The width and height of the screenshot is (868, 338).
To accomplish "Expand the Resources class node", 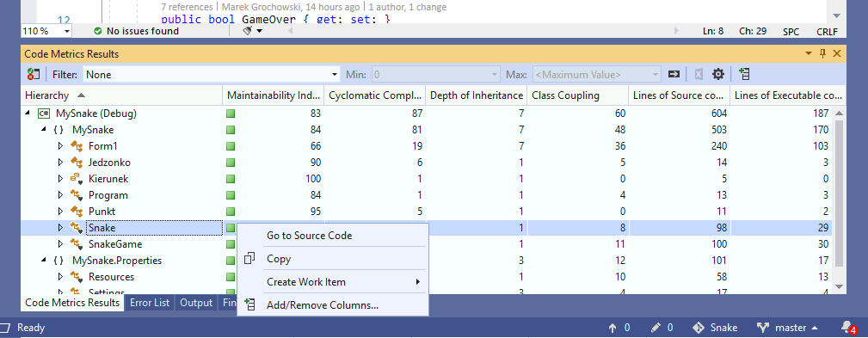I will pyautogui.click(x=61, y=277).
